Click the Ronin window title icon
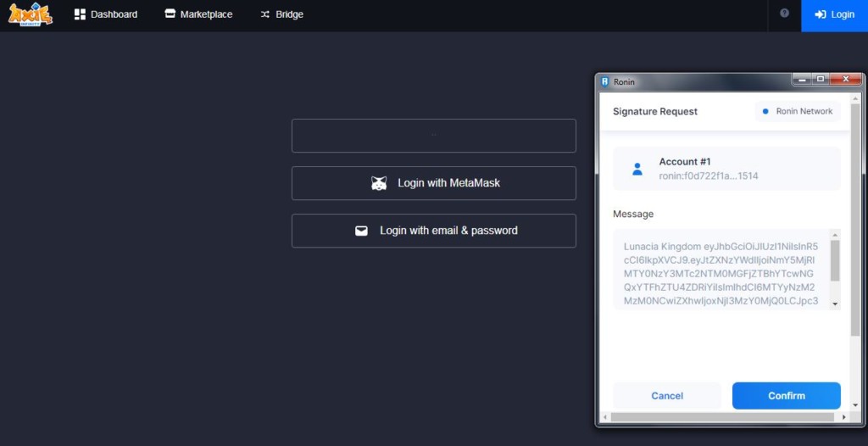The height and width of the screenshot is (446, 868). 605,81
